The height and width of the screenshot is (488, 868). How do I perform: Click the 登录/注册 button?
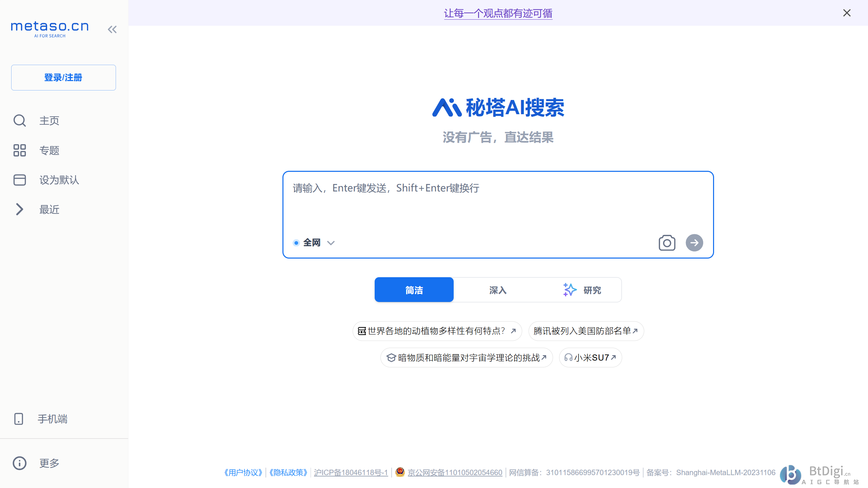click(63, 78)
